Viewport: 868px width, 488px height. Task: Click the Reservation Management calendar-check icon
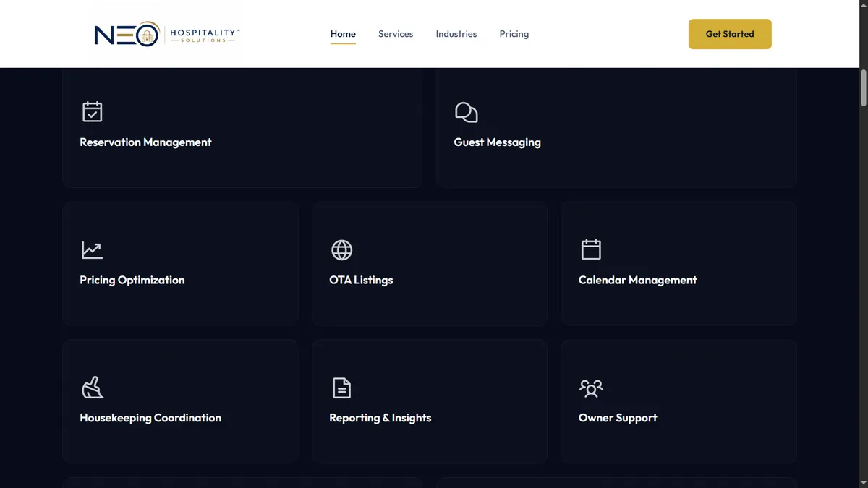93,112
